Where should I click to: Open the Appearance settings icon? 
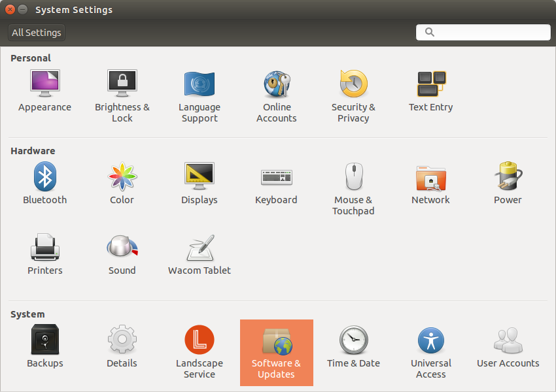click(x=45, y=84)
